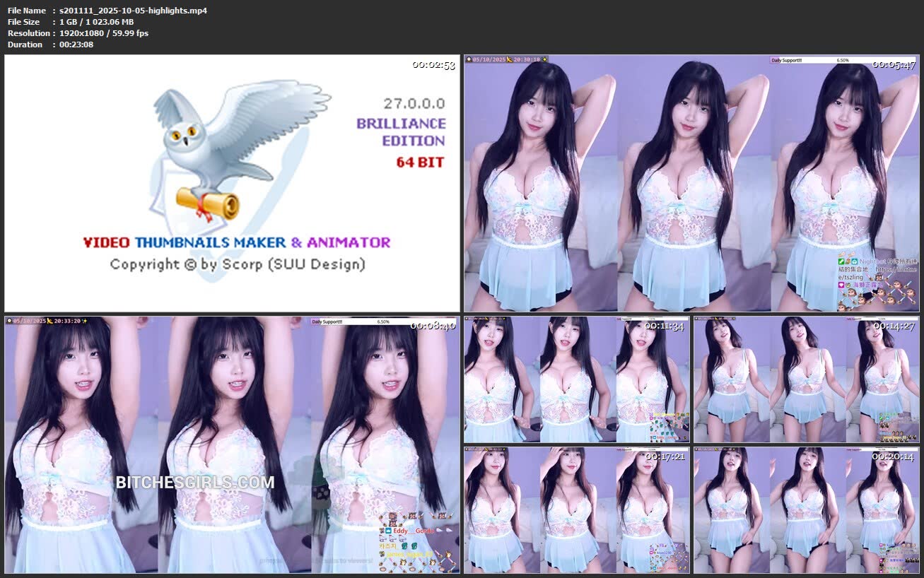Image resolution: width=924 pixels, height=578 pixels.
Task: Click the file name s201111_2025-10-05-highlights.mp4
Action: point(133,11)
